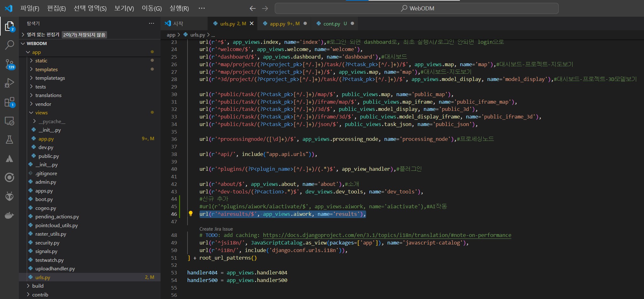Close the urls.py editor tab
Image resolution: width=644 pixels, height=299 pixels.
tap(251, 23)
